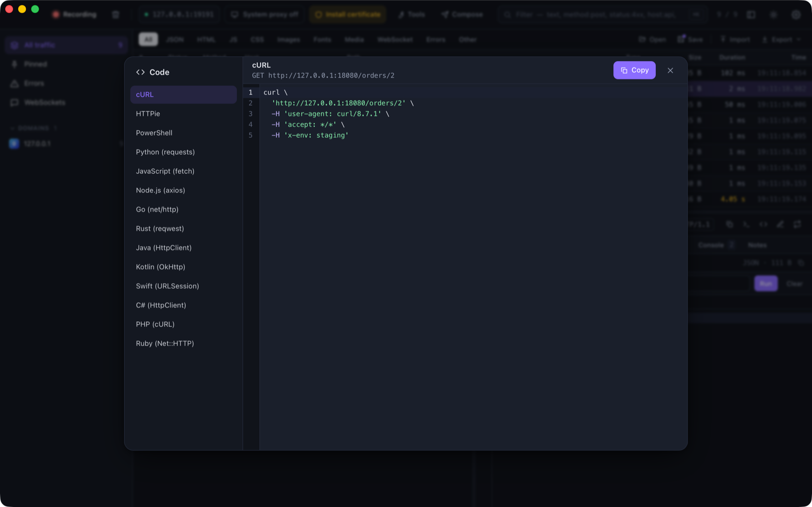This screenshot has height=507, width=812.
Task: Switch to CSS filter tab
Action: (x=257, y=39)
